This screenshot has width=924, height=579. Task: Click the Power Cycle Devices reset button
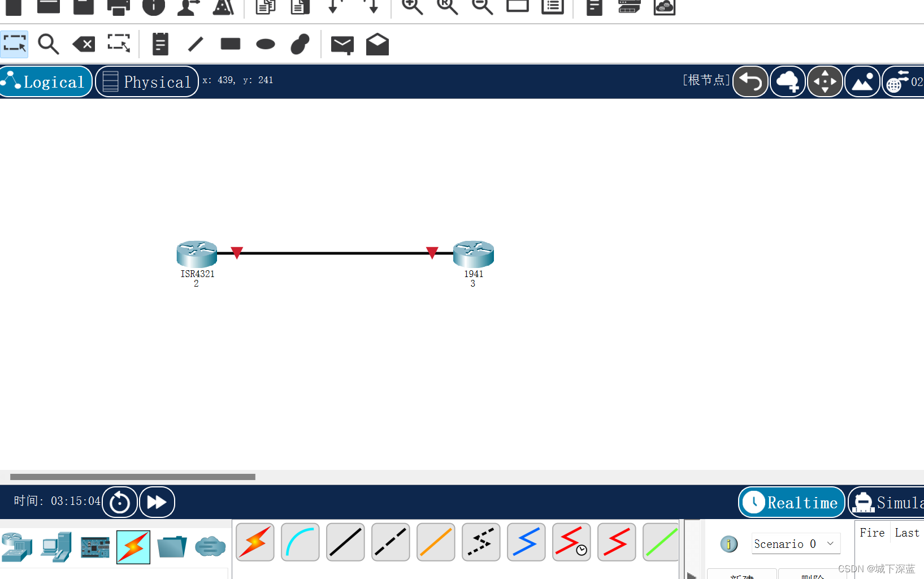(120, 502)
